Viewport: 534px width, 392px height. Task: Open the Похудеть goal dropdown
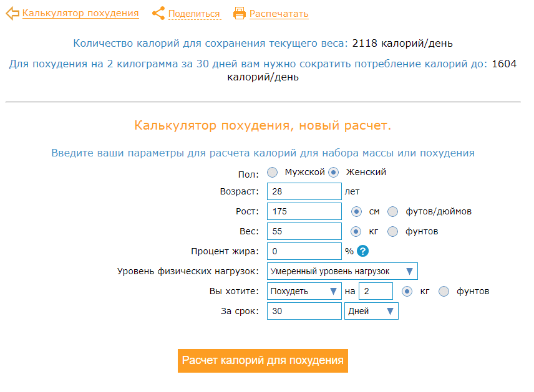(304, 291)
